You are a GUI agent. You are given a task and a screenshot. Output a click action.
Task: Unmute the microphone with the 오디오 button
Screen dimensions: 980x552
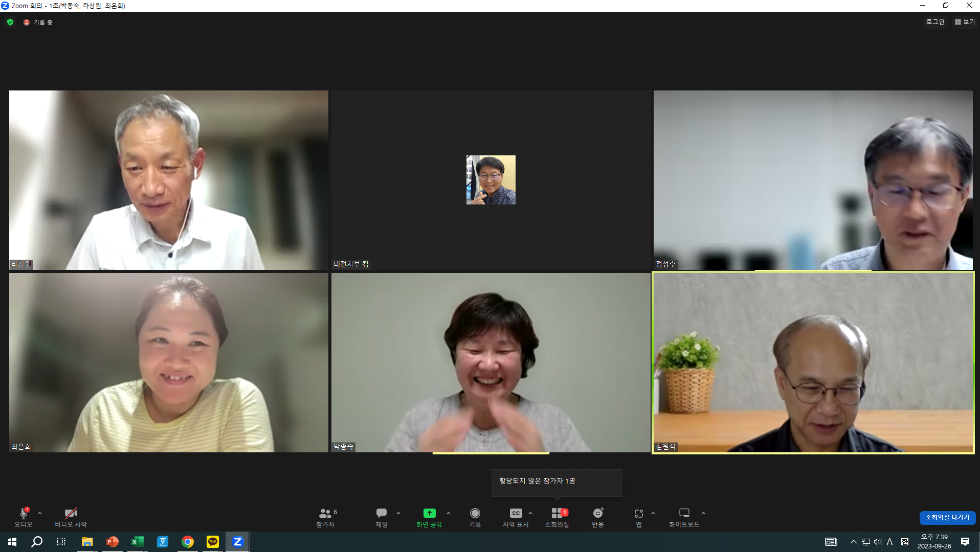(24, 517)
